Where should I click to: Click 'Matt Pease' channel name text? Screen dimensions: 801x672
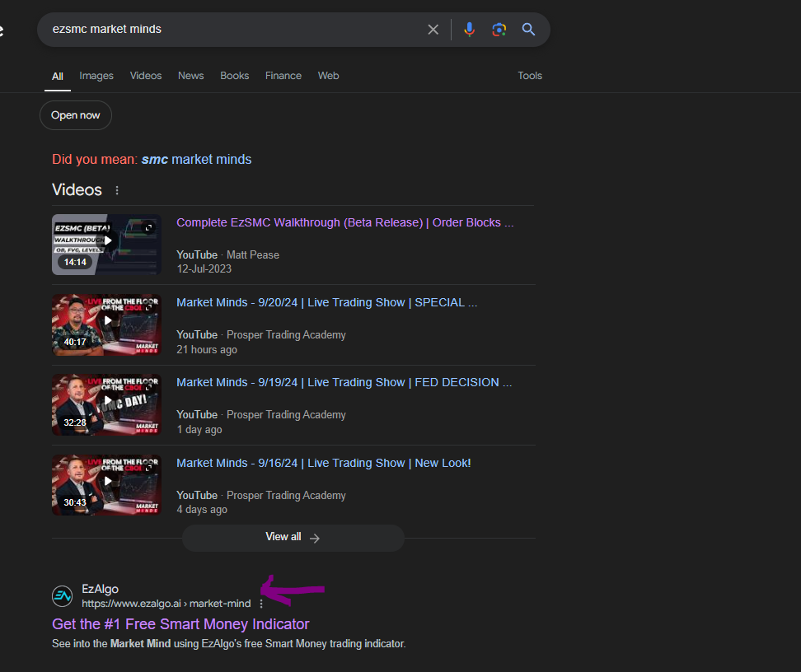click(x=253, y=254)
